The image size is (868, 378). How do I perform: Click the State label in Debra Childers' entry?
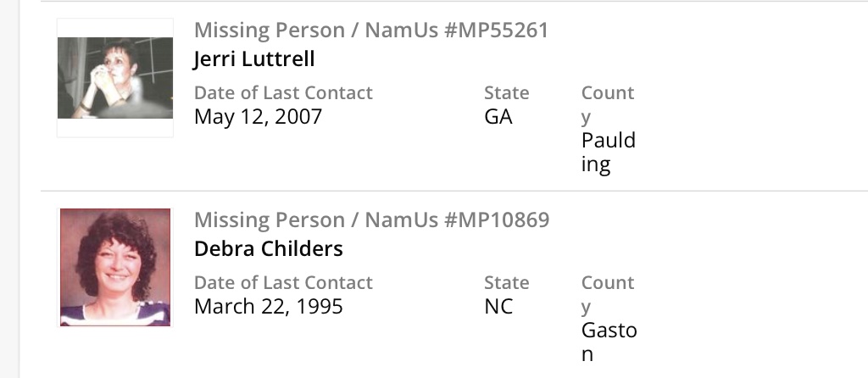click(x=506, y=283)
